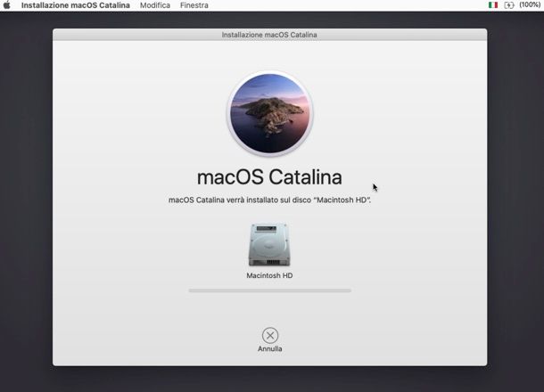Screen dimensions: 544x392
Task: Click the verrà installato sul disco message
Action: pyautogui.click(x=269, y=200)
